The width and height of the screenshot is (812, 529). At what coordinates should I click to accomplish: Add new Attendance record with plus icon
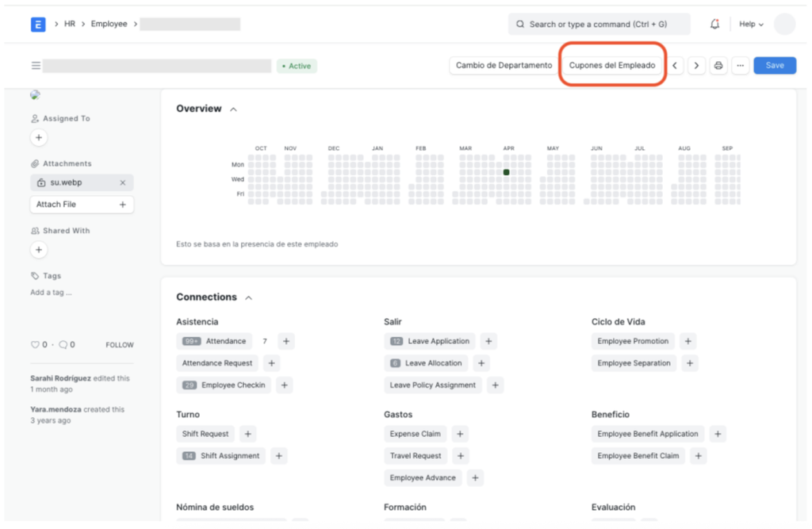[287, 341]
